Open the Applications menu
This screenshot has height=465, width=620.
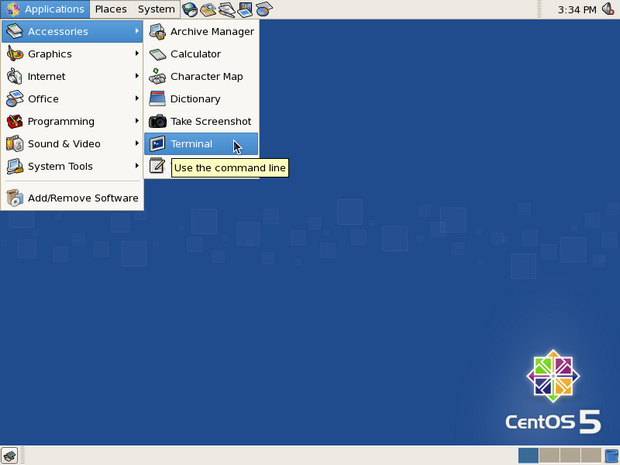[x=45, y=9]
